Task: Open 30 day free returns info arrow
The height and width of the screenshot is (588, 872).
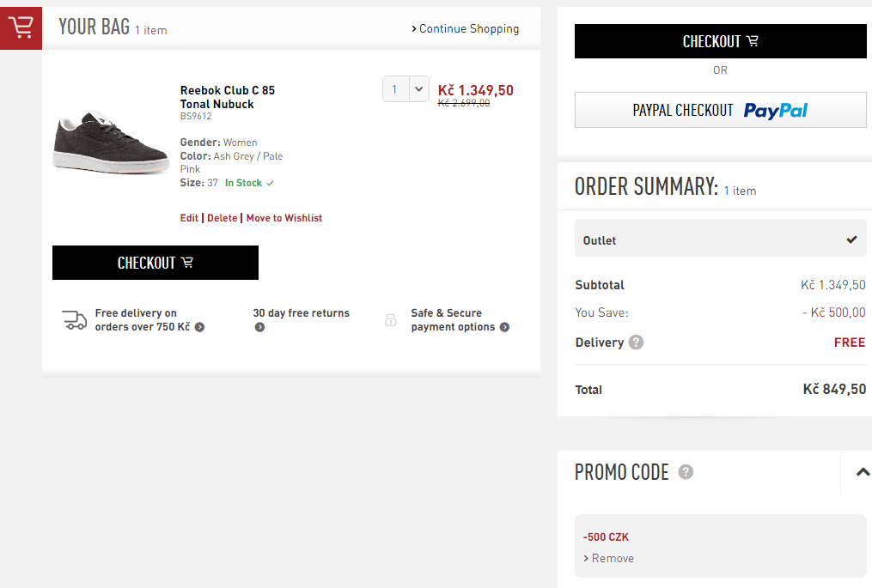Action: [259, 327]
